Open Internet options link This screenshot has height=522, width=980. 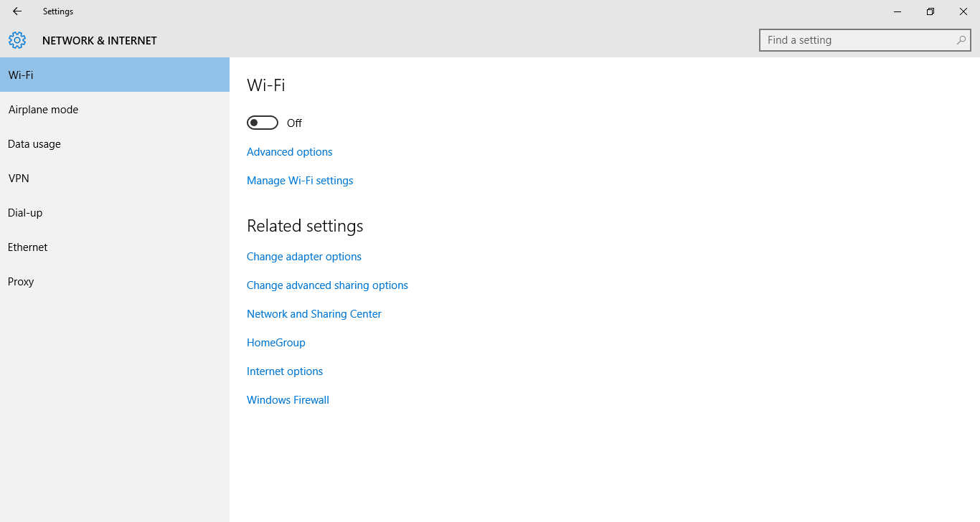(285, 371)
